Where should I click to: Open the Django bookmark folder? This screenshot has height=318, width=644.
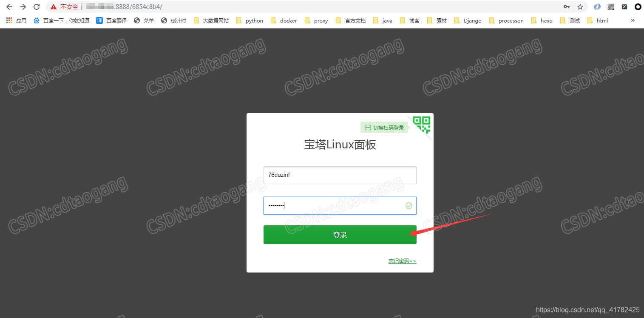tap(468, 20)
